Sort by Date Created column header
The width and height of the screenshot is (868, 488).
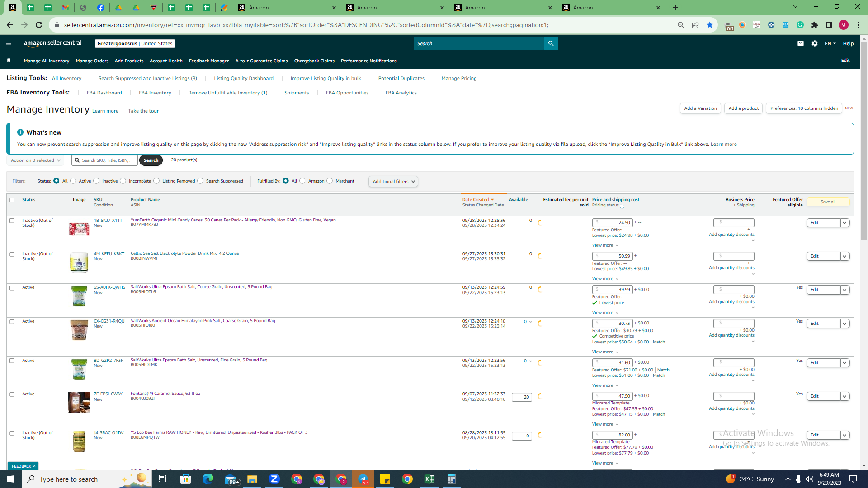tap(477, 199)
